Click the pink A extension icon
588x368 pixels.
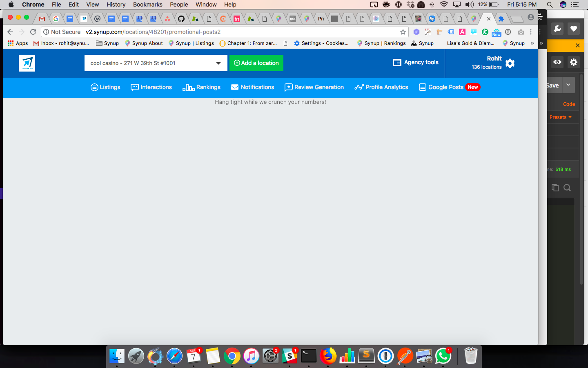(462, 32)
